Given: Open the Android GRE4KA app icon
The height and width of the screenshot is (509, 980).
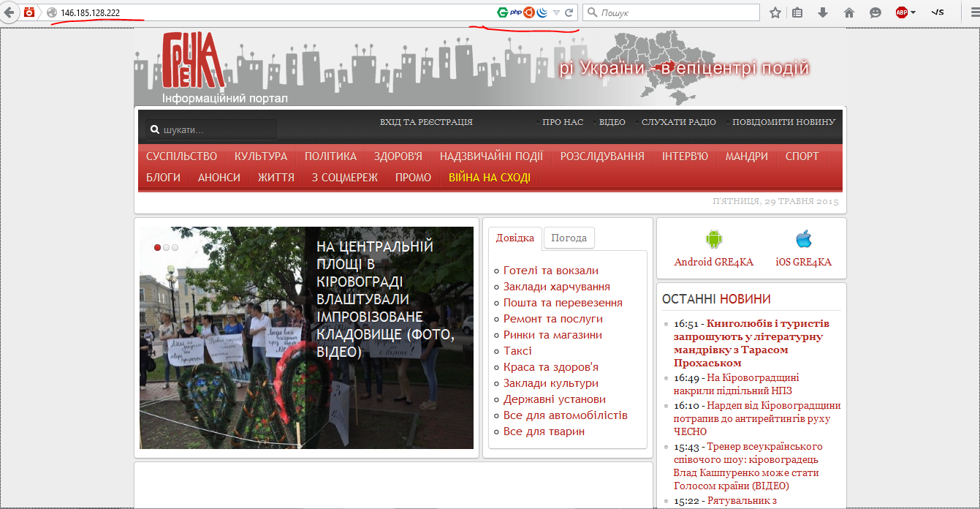Looking at the screenshot, I should click(x=713, y=239).
